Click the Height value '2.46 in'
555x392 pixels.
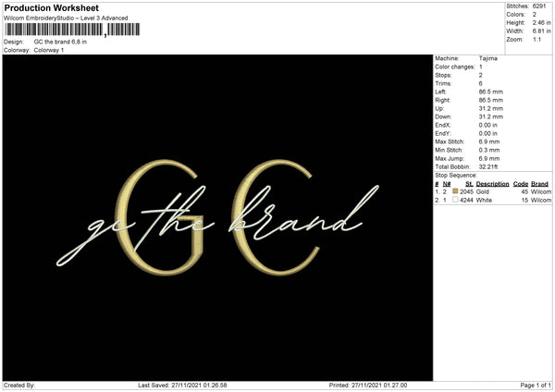[541, 22]
